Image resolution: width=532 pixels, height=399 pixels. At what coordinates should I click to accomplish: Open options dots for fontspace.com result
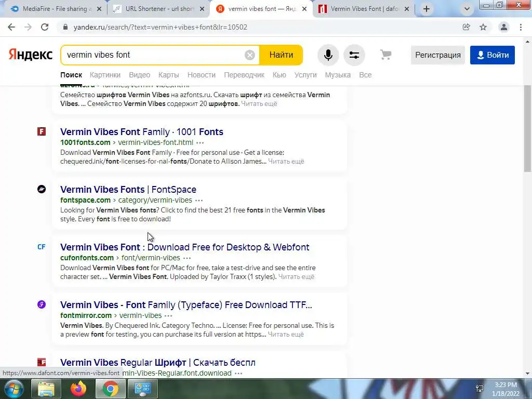coord(199,201)
